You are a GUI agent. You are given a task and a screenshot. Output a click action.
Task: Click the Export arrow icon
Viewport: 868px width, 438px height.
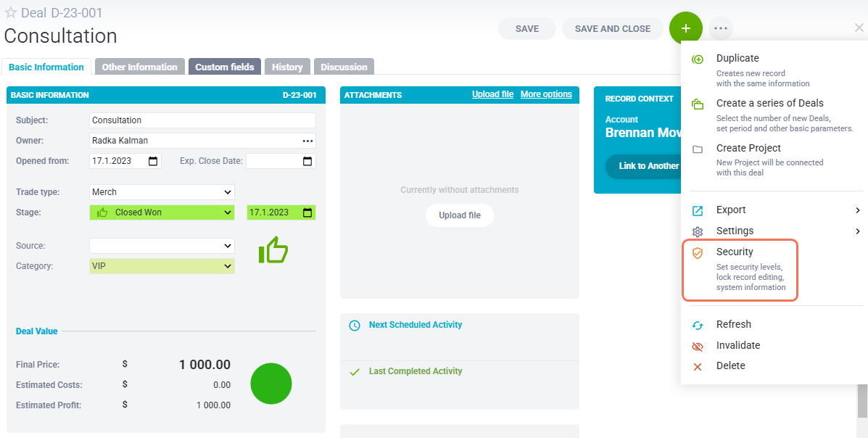tap(698, 210)
